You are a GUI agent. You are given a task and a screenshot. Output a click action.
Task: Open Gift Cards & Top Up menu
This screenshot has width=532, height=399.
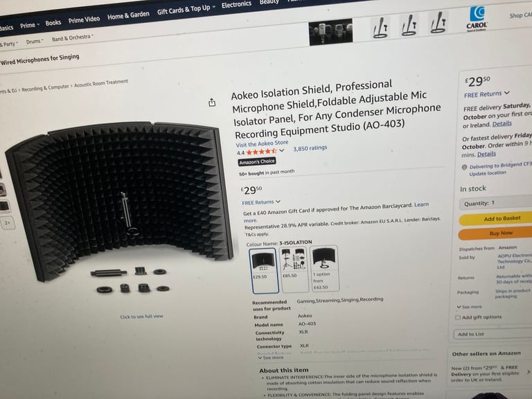point(186,10)
